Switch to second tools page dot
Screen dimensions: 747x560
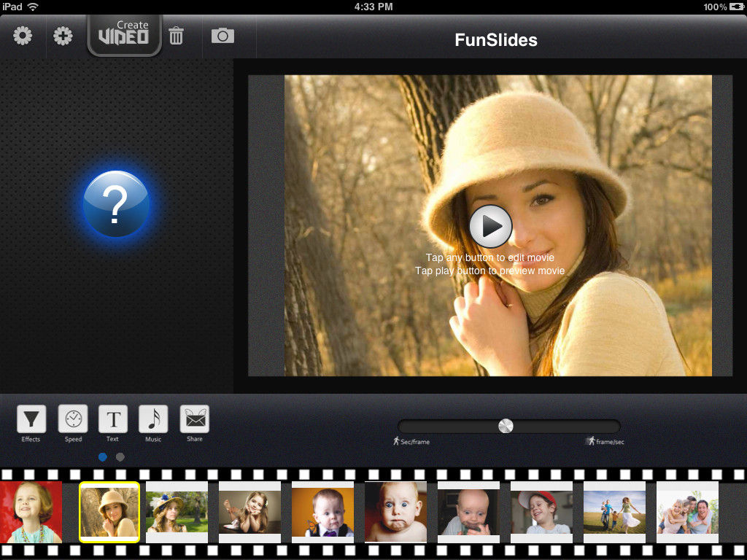[x=120, y=456]
